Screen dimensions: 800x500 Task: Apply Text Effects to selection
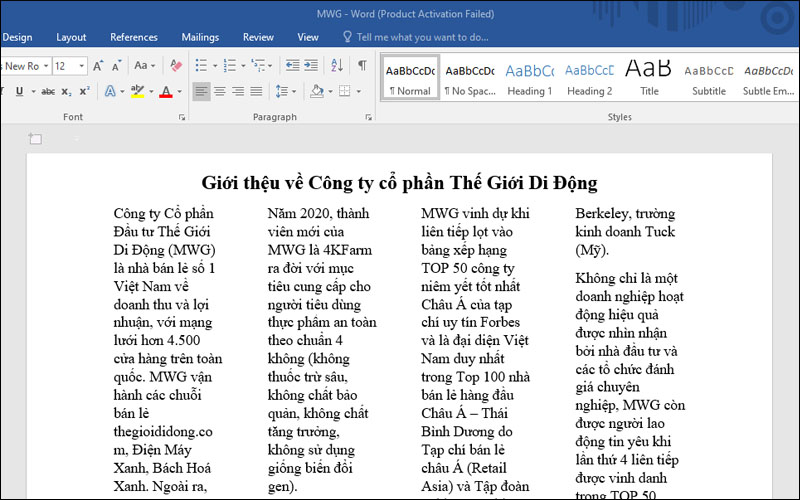tap(110, 91)
